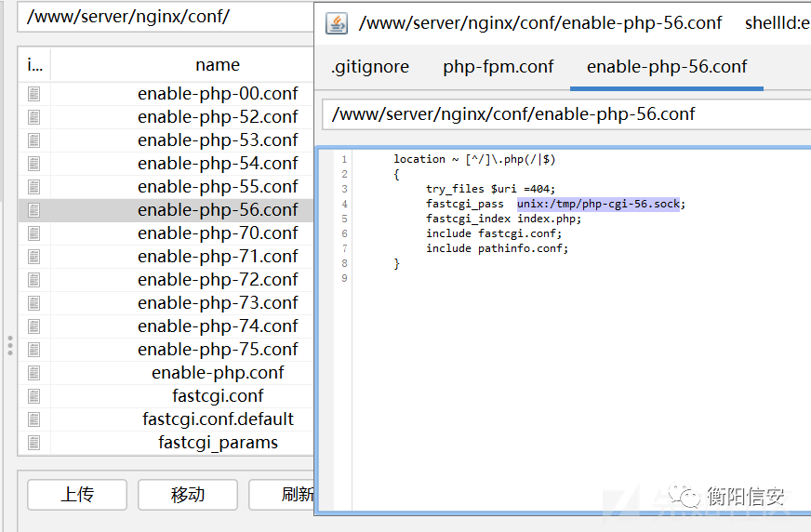
Task: Switch to the php-fpm.conf tab
Action: tap(499, 67)
